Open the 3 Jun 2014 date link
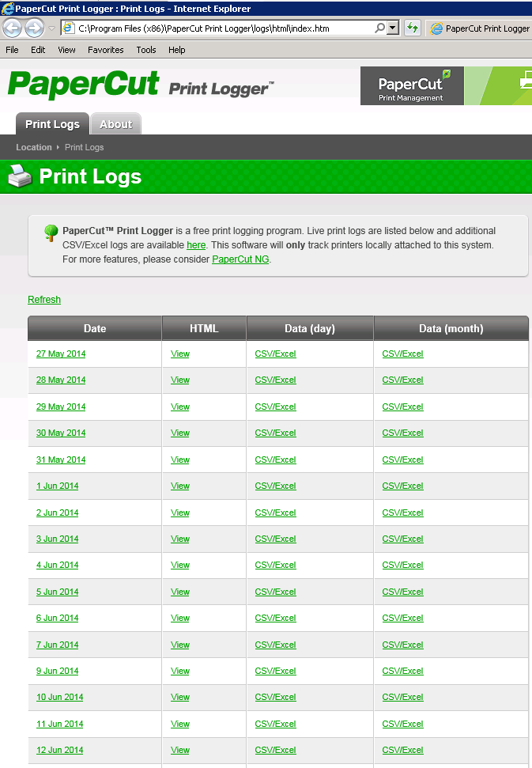Image resolution: width=532 pixels, height=768 pixels. [x=57, y=539]
